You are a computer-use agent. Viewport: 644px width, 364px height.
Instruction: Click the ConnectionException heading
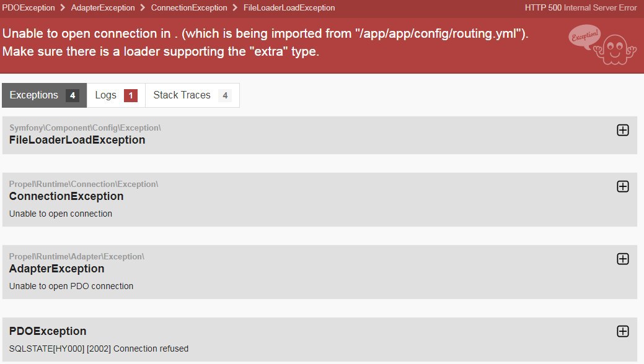tap(66, 196)
